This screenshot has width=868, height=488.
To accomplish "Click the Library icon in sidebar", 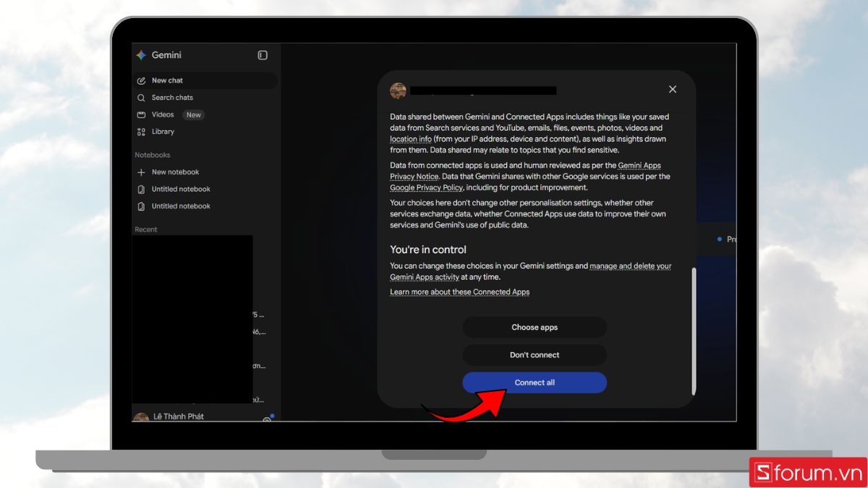I will pyautogui.click(x=141, y=132).
